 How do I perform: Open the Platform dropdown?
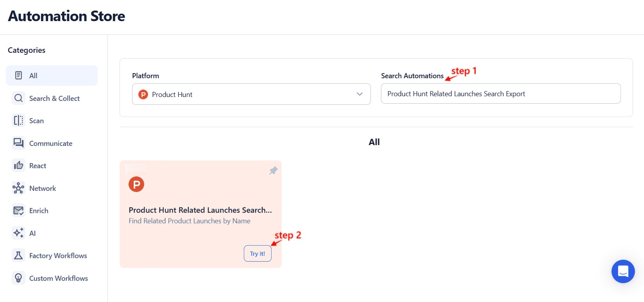(251, 94)
